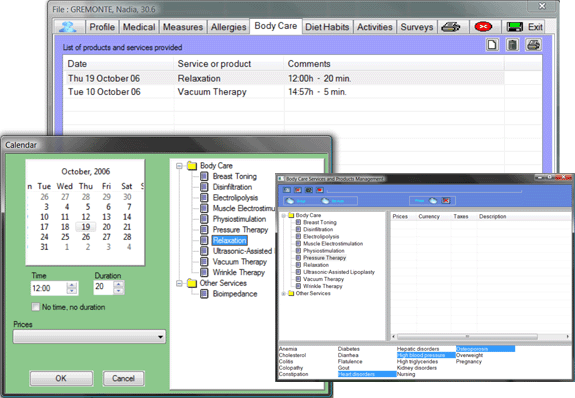
Task: Decrease the Duration value with down arrow
Action: tap(119, 291)
